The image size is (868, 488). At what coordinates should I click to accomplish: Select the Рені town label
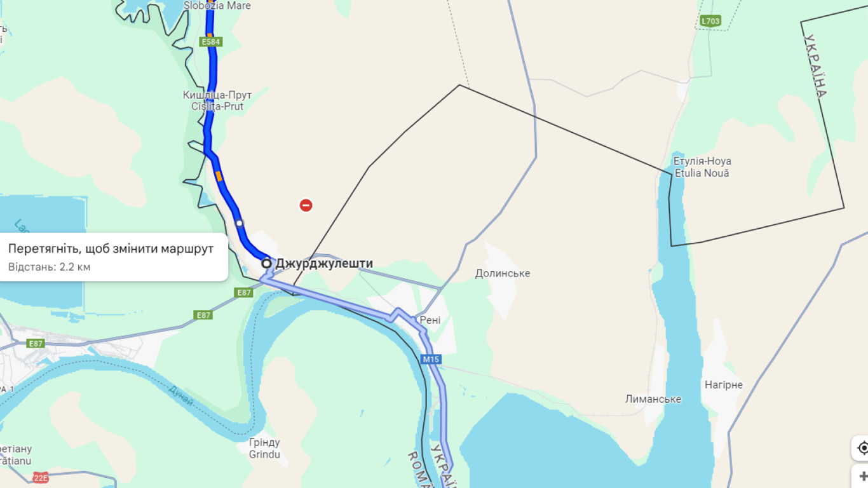tap(430, 320)
